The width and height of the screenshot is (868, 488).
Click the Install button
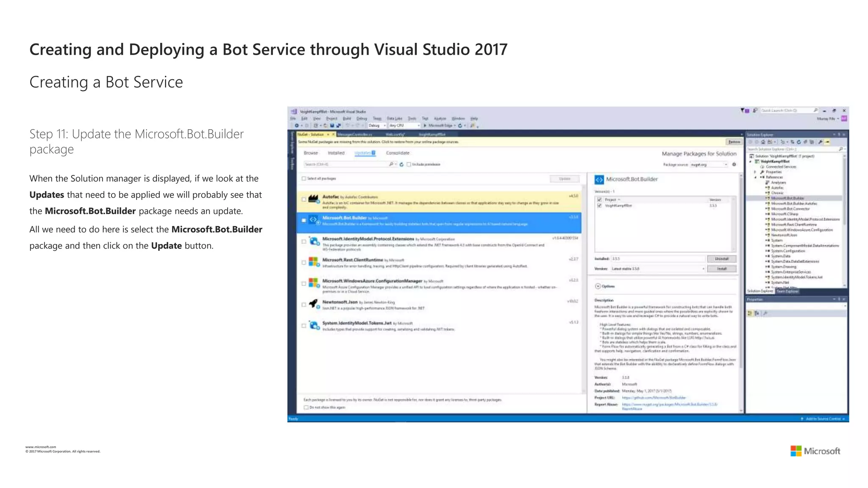coord(722,269)
